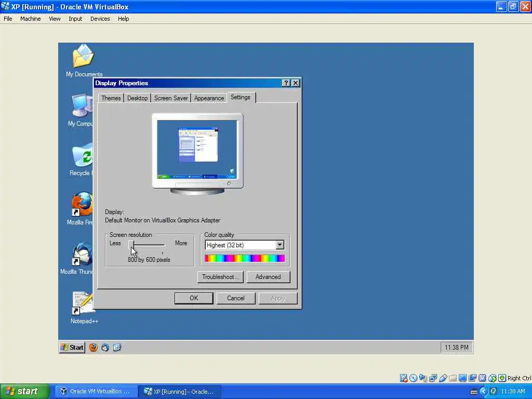Click the CPU chip indicator icon
The height and width of the screenshot is (399, 532).
click(x=482, y=378)
